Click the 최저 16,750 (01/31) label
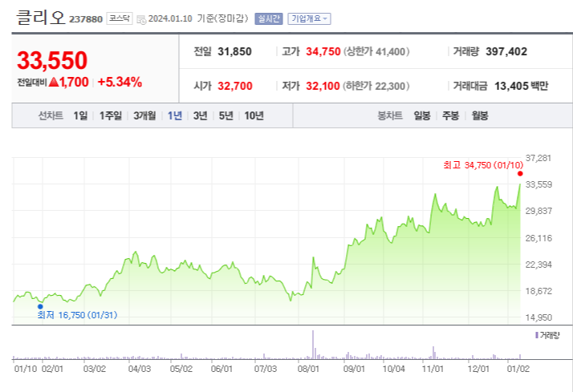Screen dimensions: 573x392 [x=78, y=315]
